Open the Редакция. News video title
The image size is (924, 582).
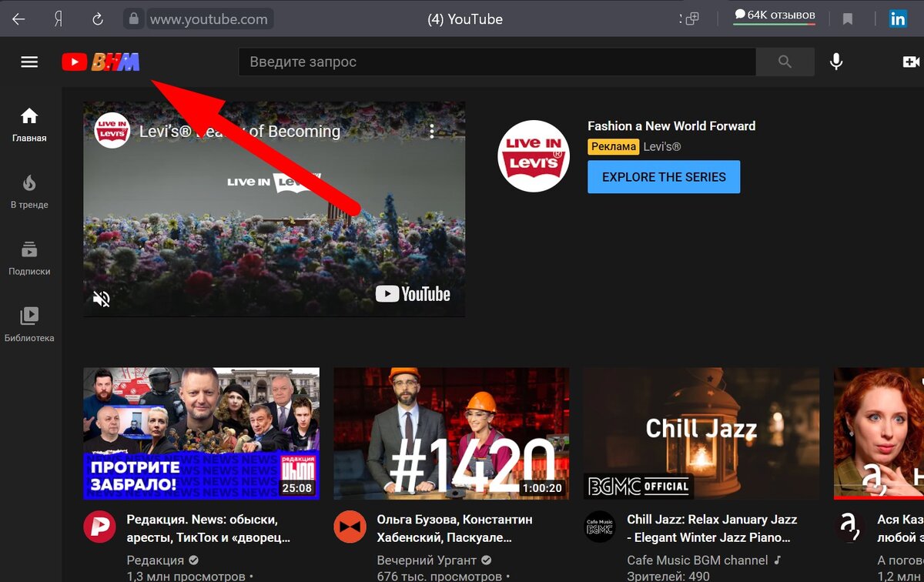pyautogui.click(x=208, y=528)
